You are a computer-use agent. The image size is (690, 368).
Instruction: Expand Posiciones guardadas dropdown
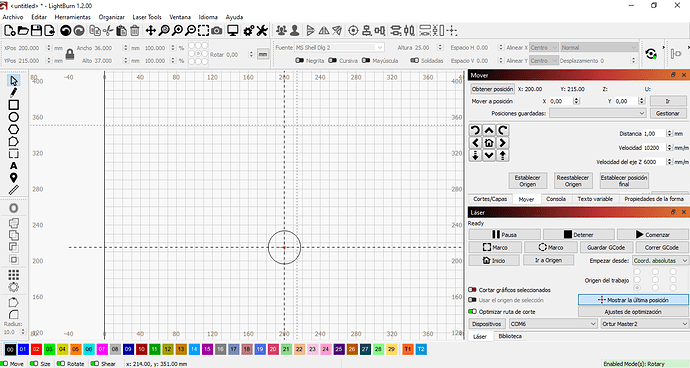coord(598,113)
